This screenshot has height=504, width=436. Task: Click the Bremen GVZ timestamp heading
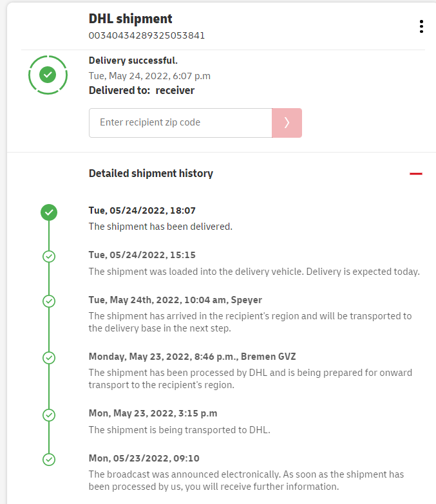pos(192,357)
